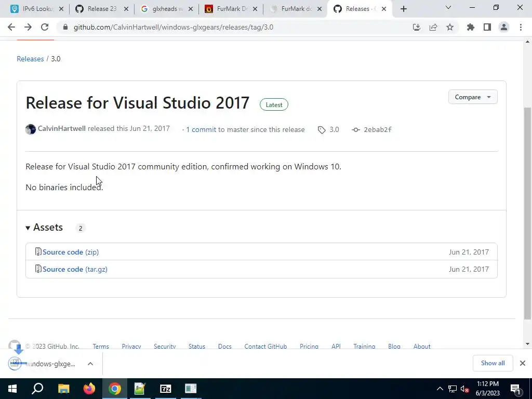This screenshot has width=532, height=399.
Task: Open the About footer link
Action: point(422,346)
